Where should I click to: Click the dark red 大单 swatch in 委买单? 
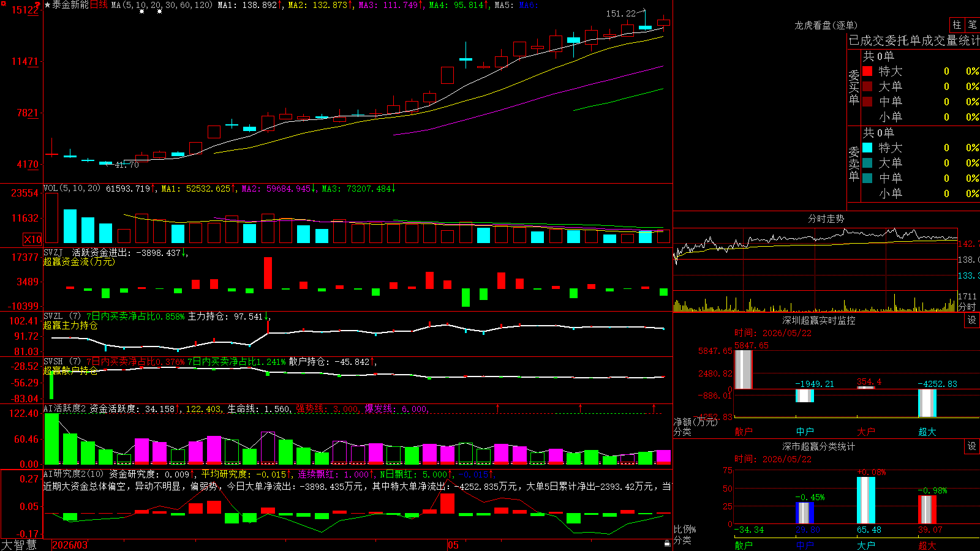[867, 86]
